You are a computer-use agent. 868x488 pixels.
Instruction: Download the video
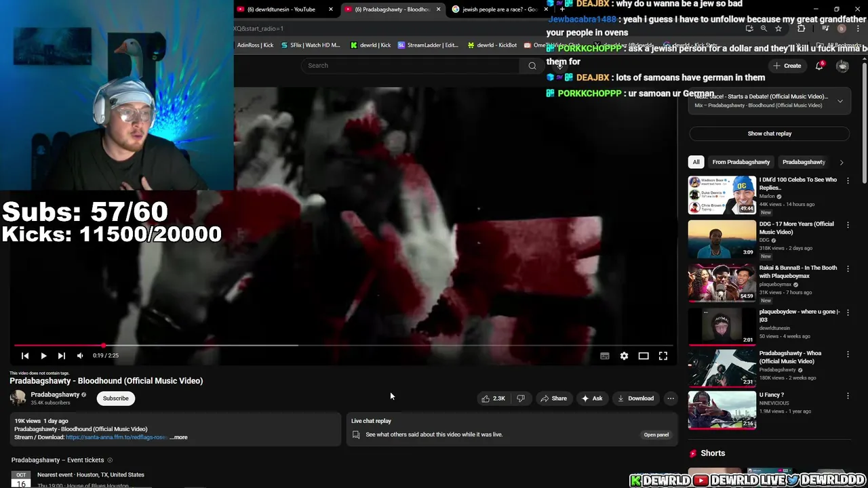click(x=635, y=399)
